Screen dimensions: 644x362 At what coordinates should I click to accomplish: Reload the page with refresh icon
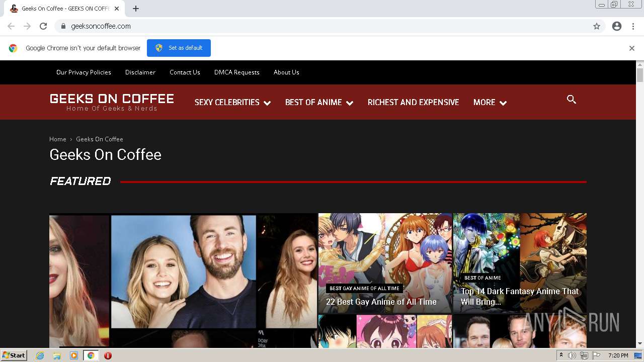tap(43, 26)
